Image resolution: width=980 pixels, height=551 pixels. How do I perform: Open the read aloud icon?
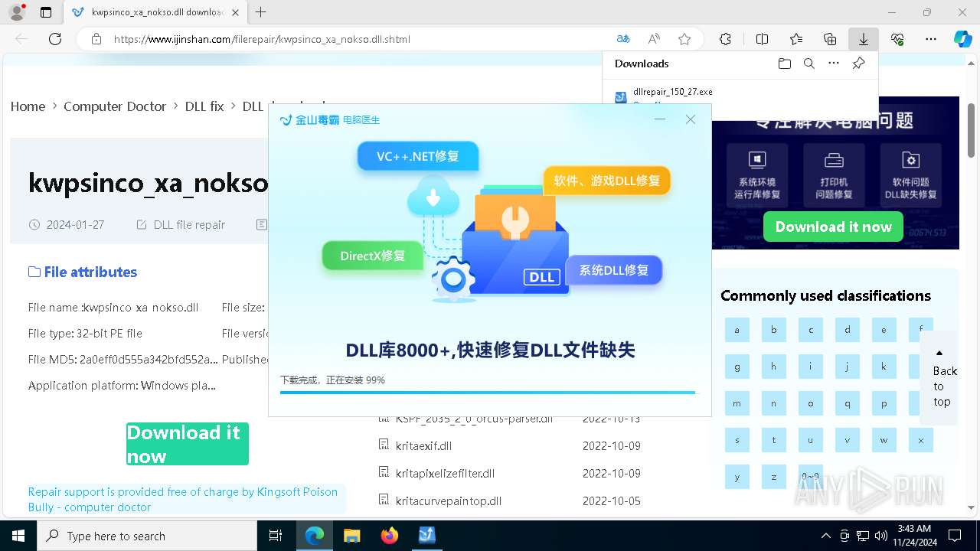pos(654,39)
